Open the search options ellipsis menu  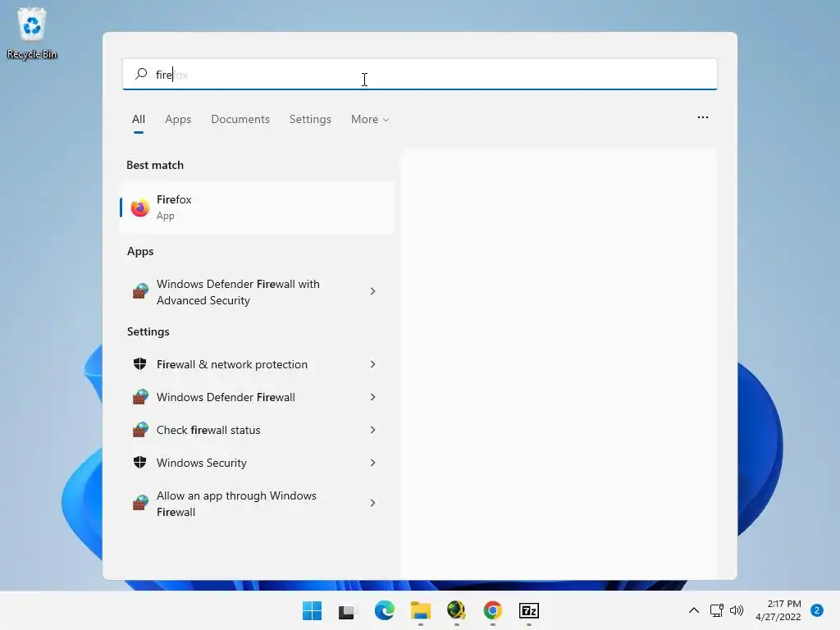tap(703, 117)
